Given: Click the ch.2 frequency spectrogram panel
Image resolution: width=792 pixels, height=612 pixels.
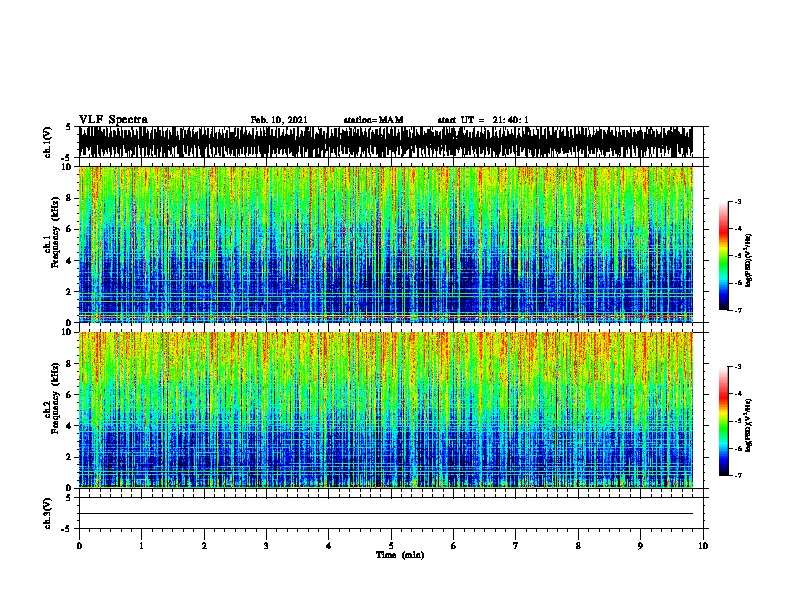Looking at the screenshot, I should tap(391, 410).
